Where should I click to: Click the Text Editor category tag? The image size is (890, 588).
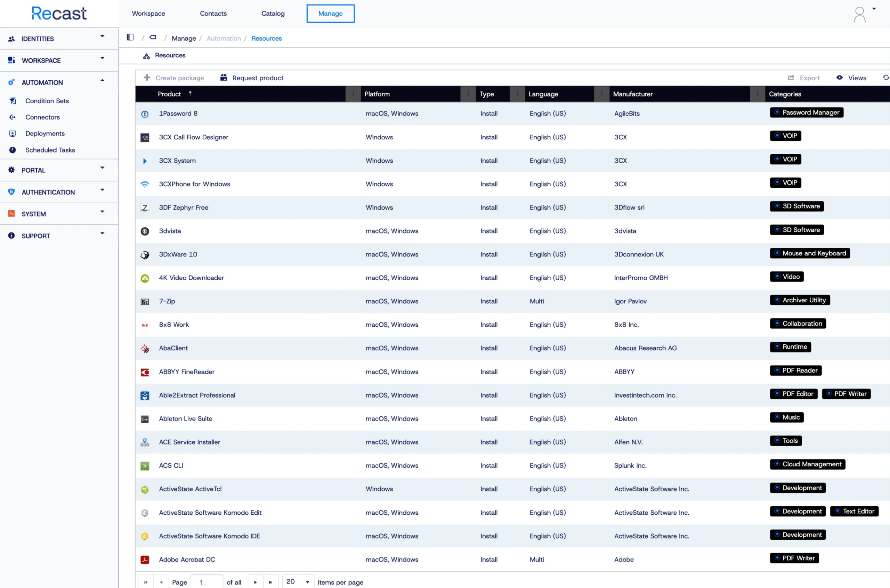(855, 512)
